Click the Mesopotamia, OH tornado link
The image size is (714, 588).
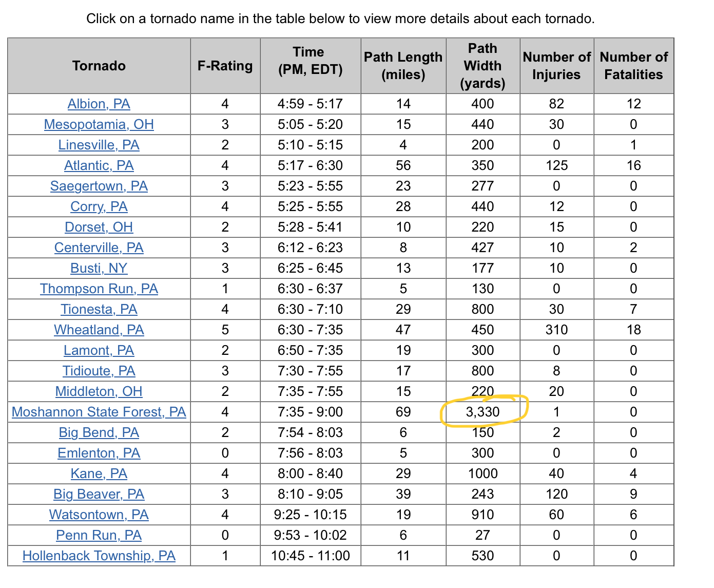(x=99, y=124)
